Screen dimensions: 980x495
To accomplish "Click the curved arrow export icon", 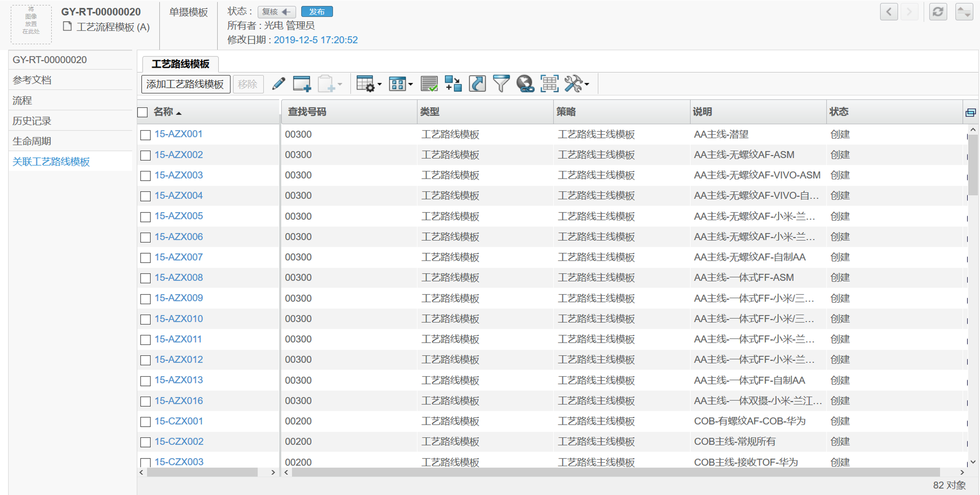I will (477, 84).
